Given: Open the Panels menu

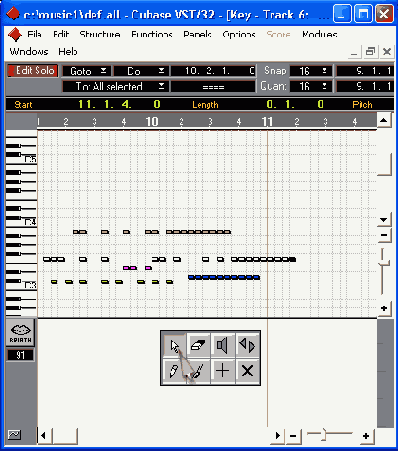Looking at the screenshot, I should [x=197, y=34].
